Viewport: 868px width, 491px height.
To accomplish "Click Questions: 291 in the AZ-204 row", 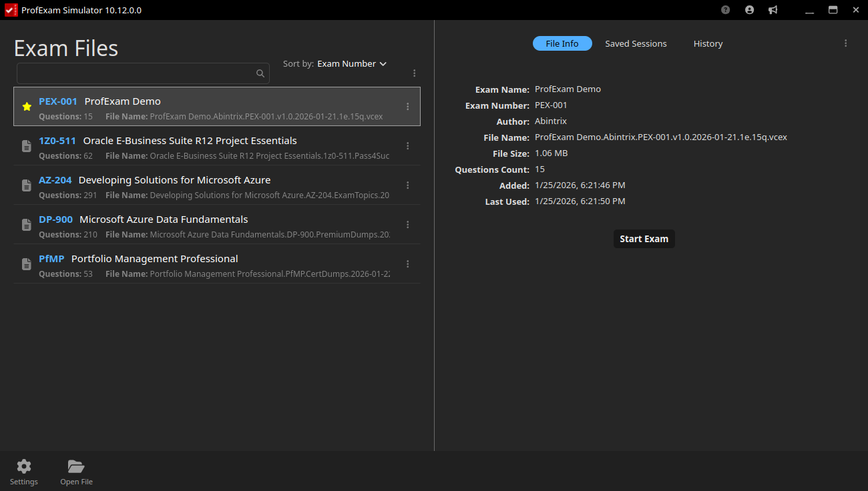I will [68, 195].
